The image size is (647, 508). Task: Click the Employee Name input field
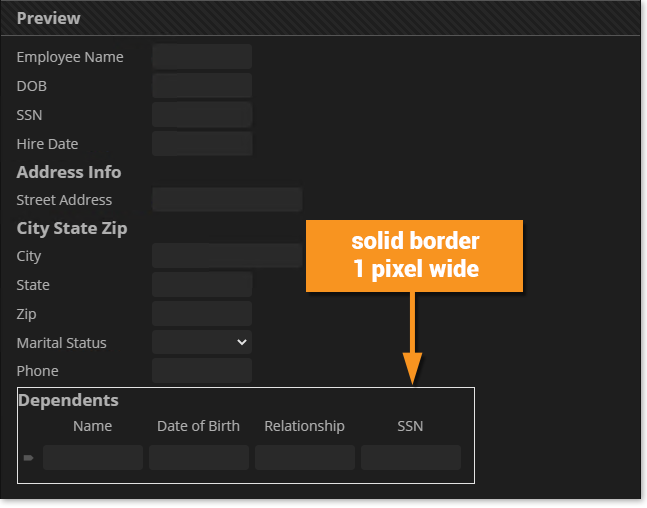click(x=202, y=57)
